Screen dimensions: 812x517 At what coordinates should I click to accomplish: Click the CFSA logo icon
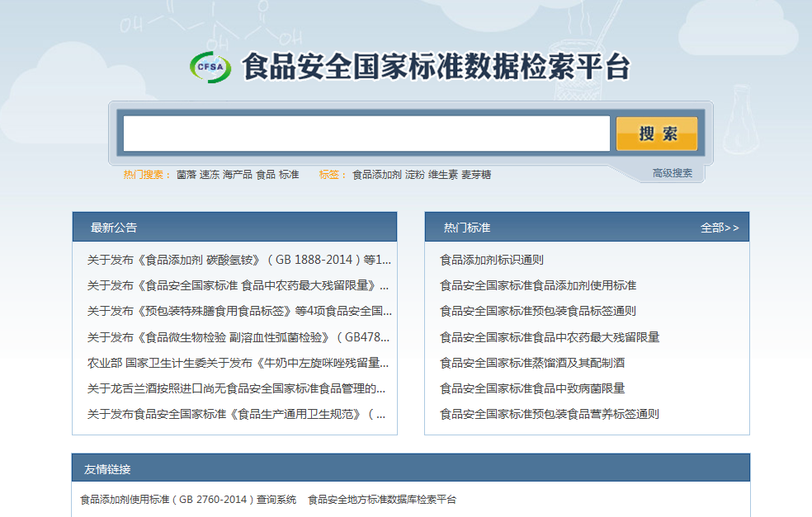[x=210, y=68]
